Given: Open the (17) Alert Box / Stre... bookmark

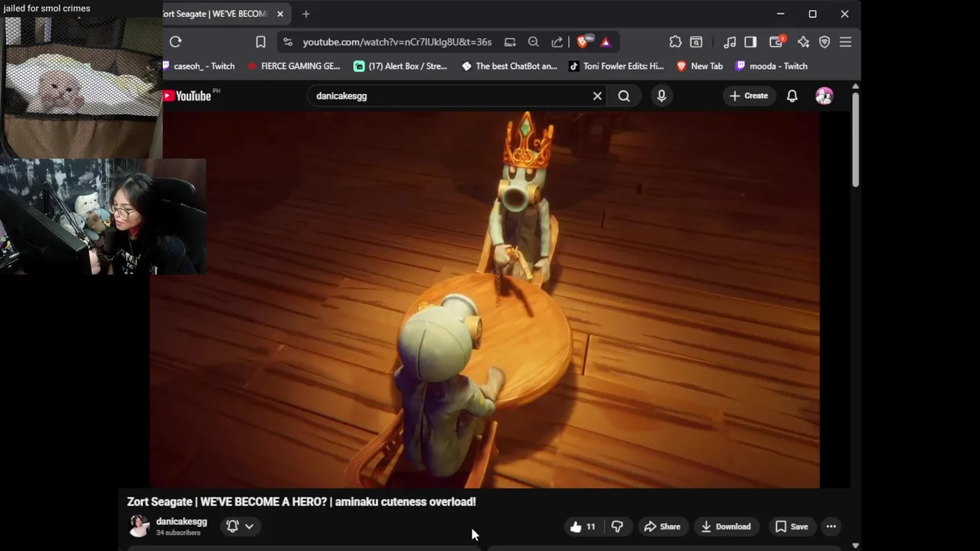Looking at the screenshot, I should click(400, 66).
